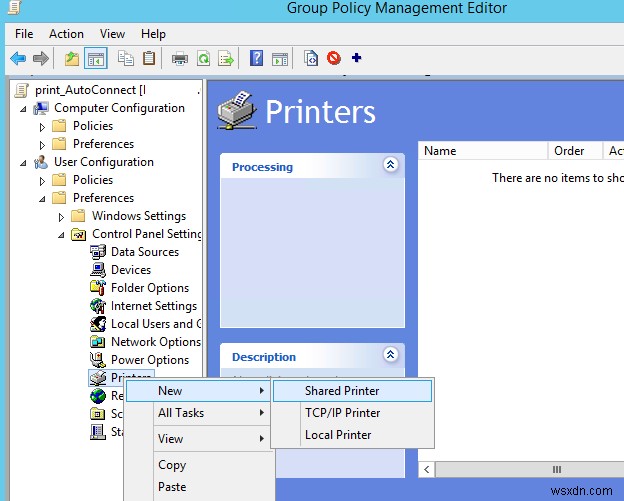Click the globe Regional Options icon

[x=98, y=396]
